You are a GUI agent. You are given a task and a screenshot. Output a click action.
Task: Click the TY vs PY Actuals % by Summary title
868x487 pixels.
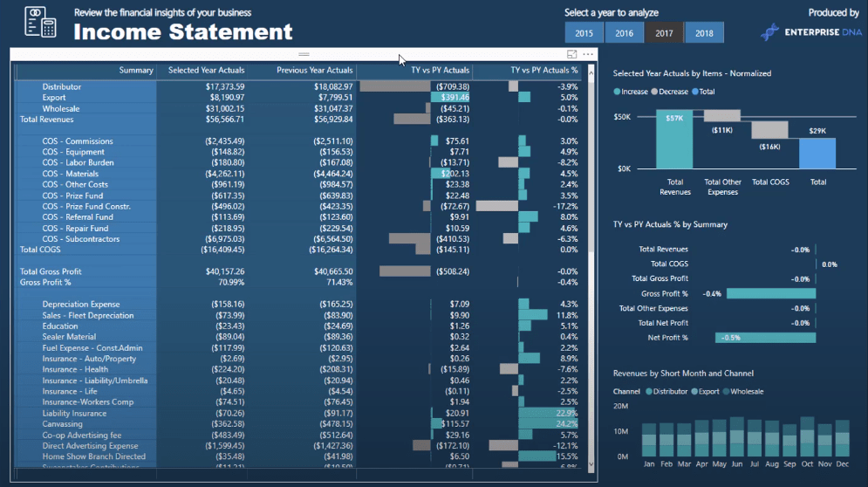tap(670, 224)
